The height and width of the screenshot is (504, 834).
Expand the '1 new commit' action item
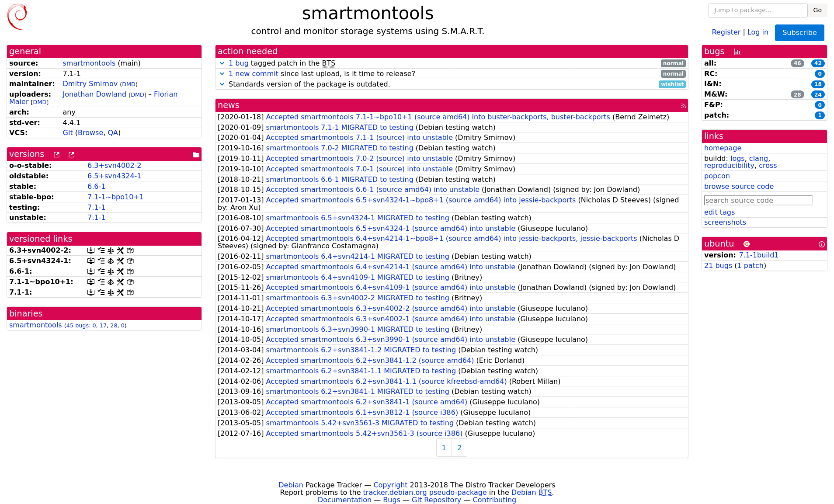click(x=222, y=74)
